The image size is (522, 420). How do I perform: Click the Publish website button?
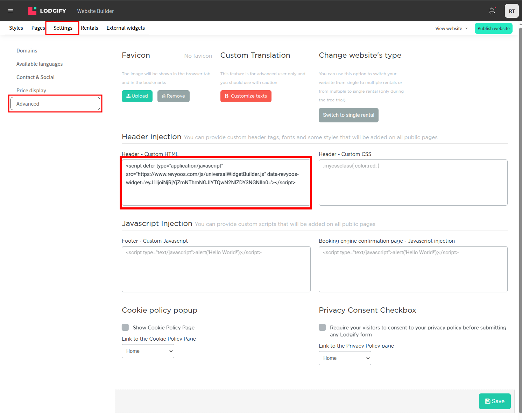tap(493, 29)
